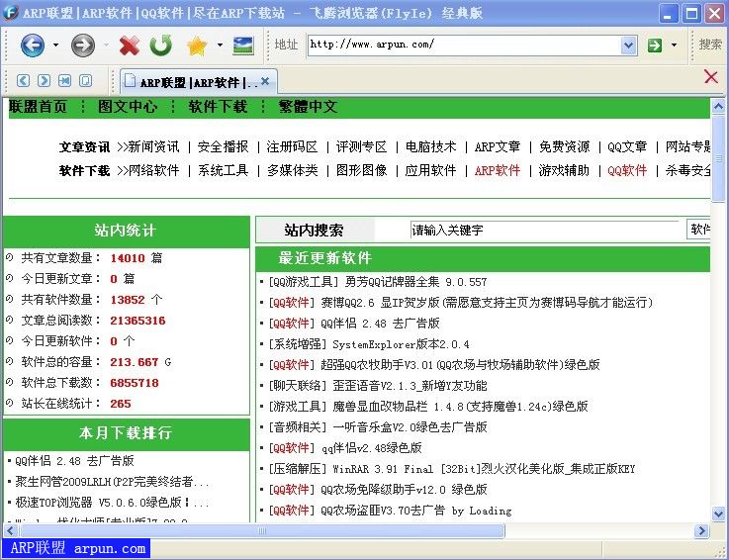The image size is (729, 560).
Task: Click the red X at tab bar right
Action: [711, 76]
